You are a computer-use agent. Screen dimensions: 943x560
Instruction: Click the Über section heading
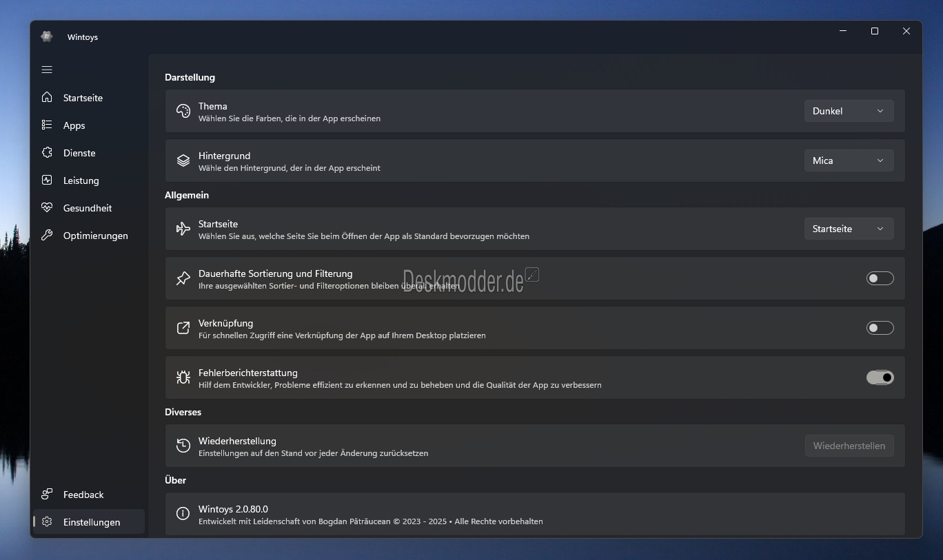point(175,480)
